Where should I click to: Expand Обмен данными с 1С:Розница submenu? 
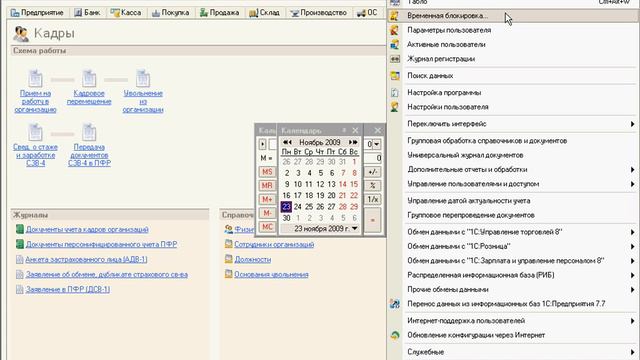513,246
